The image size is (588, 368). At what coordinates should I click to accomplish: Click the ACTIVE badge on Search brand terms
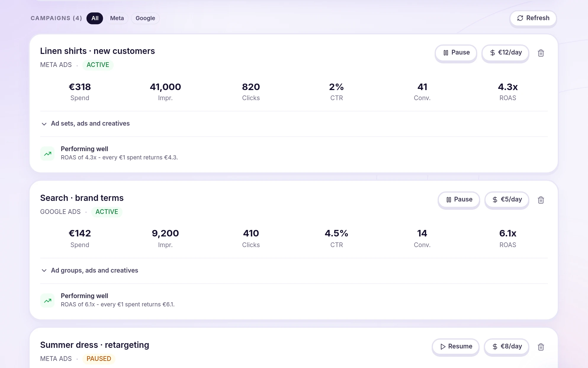tap(107, 212)
